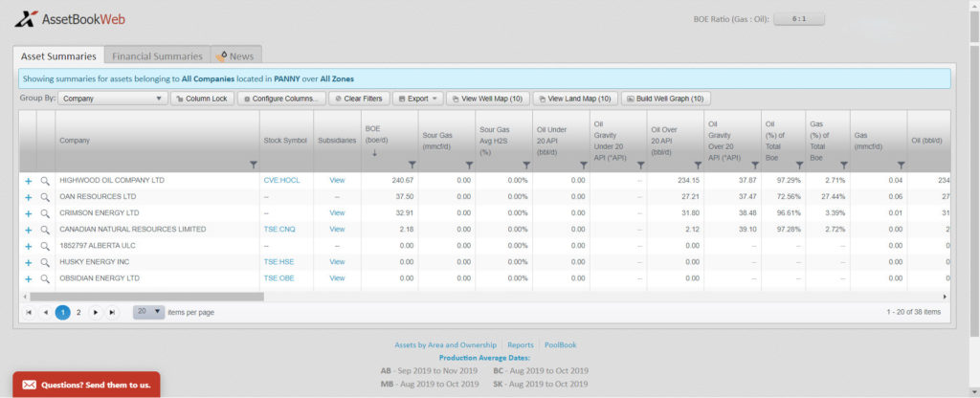Screen dimensions: 980x398
Task: Filter the Oil Gravity Over 20 API column
Action: click(x=755, y=165)
